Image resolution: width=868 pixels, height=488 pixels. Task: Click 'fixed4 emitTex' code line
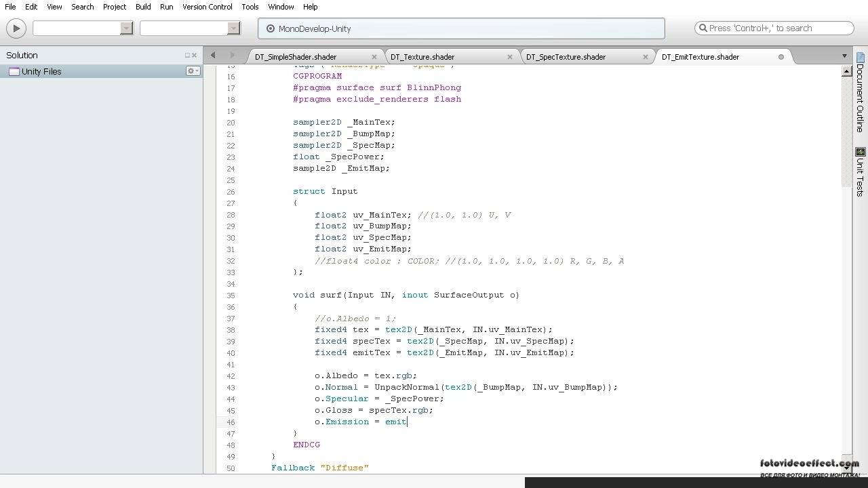(x=444, y=352)
